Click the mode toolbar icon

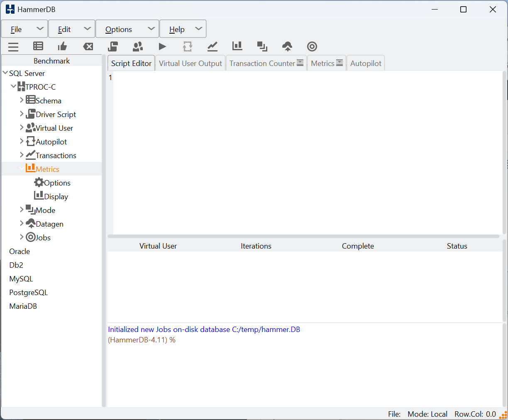point(262,46)
